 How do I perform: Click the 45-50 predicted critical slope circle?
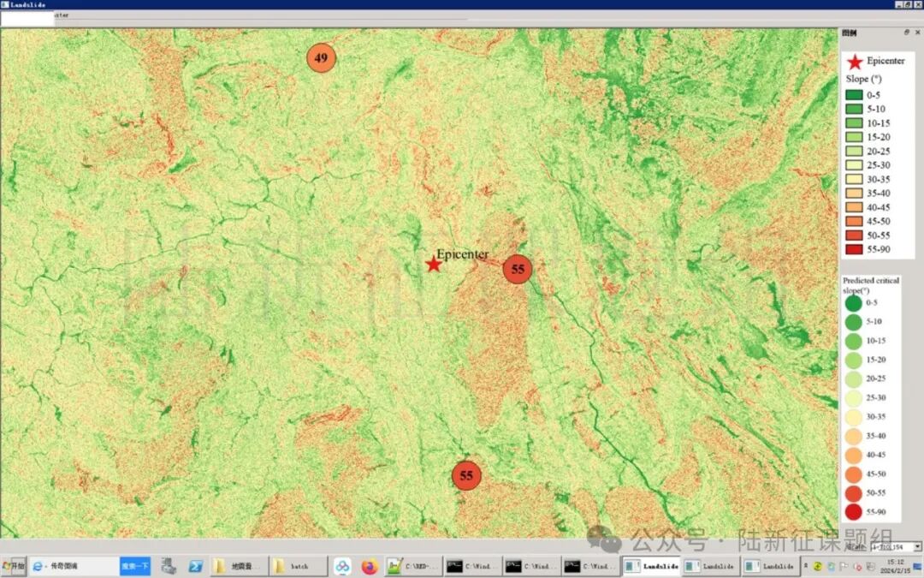click(x=854, y=474)
